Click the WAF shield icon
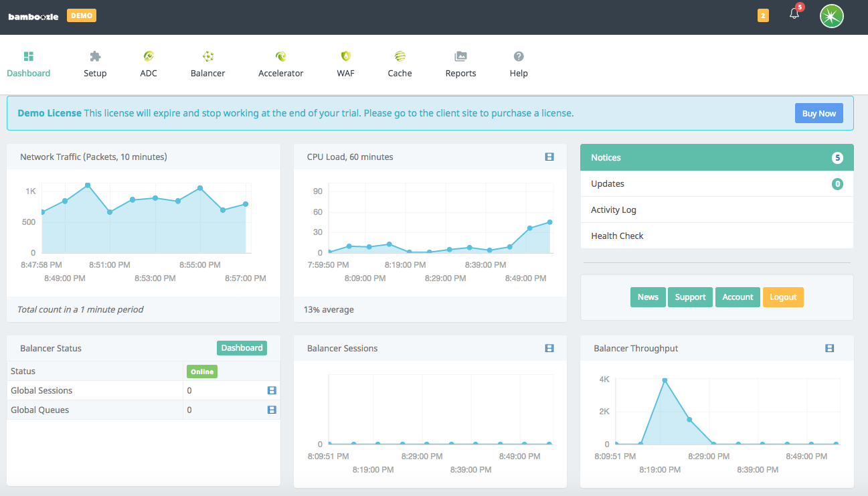This screenshot has height=496, width=868. point(345,56)
